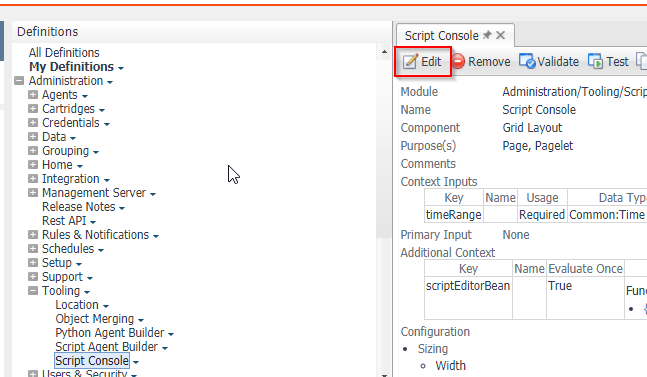Click the definitions list scroll up arrow

(384, 52)
